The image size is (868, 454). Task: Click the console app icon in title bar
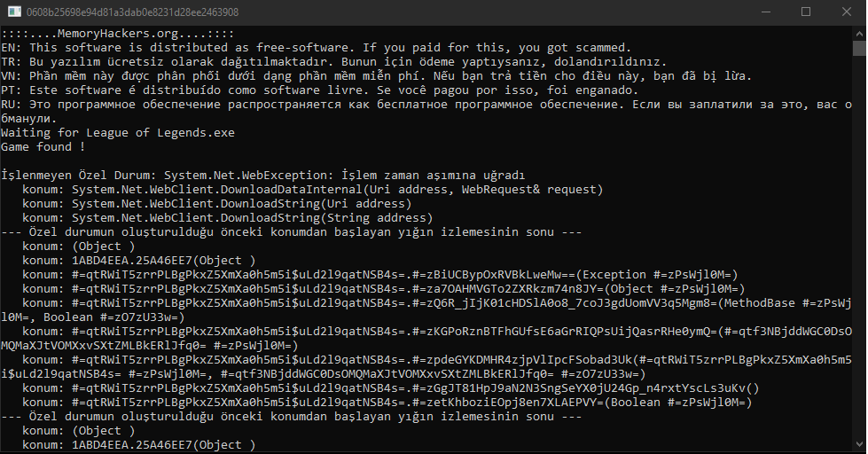(x=14, y=12)
